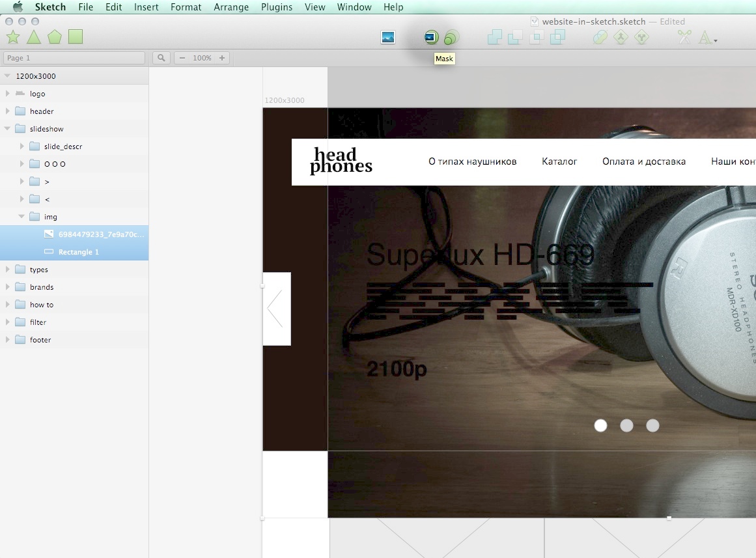This screenshot has height=558, width=756.
Task: Select the > folder layer
Action: click(x=74, y=182)
